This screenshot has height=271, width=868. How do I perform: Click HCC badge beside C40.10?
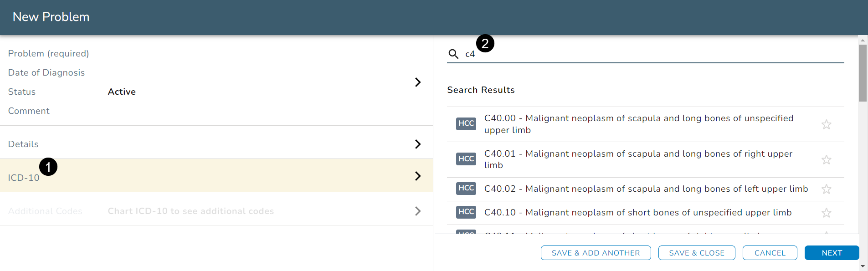pos(466,212)
